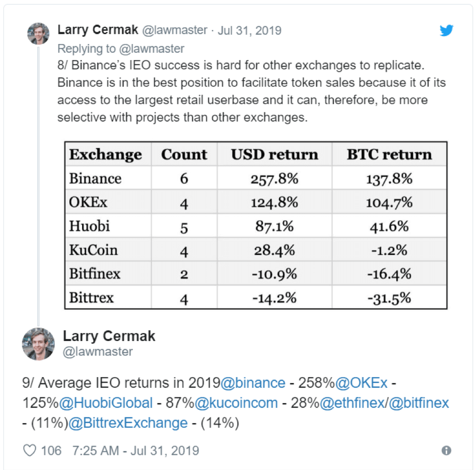The image size is (476, 470).
Task: Visit the @BittrexExchange mention link
Action: tap(128, 423)
